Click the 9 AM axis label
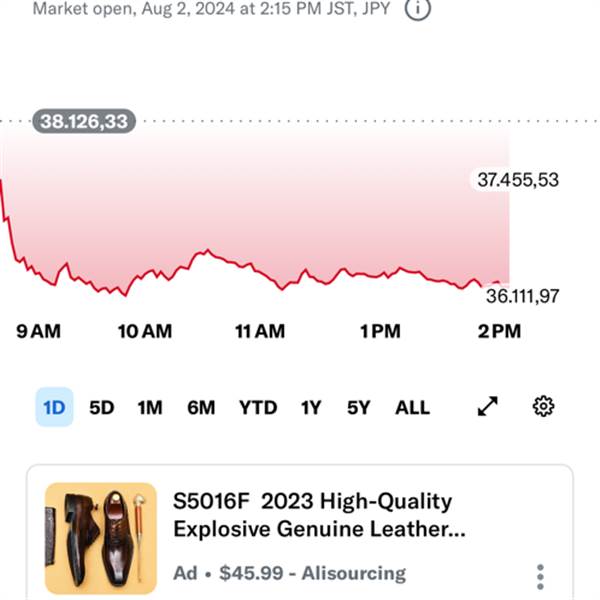This screenshot has height=600, width=600. click(39, 331)
